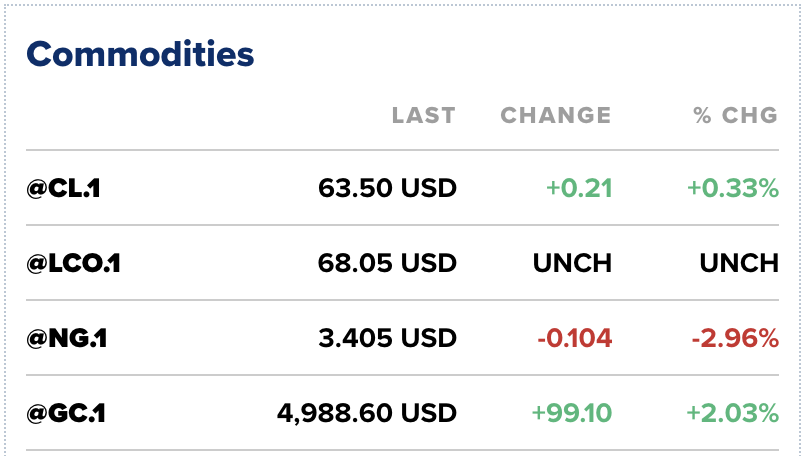Select the +99.10 change value
This screenshot has width=812, height=456.
pos(573,412)
